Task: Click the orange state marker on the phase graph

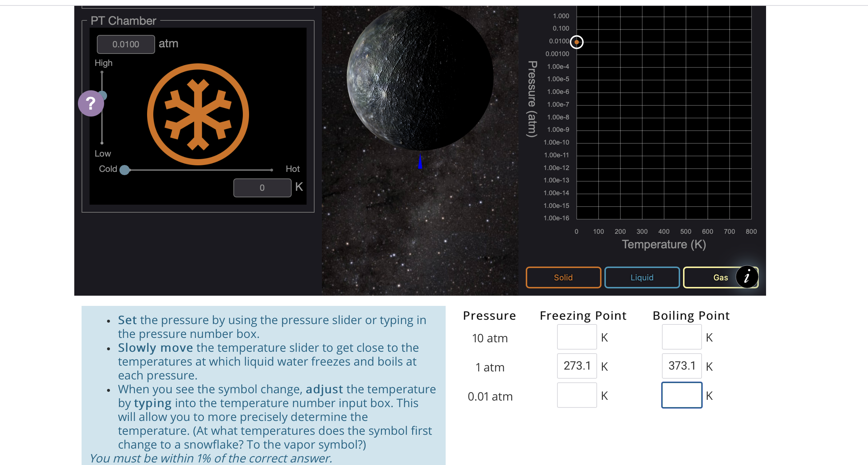Action: [x=576, y=42]
